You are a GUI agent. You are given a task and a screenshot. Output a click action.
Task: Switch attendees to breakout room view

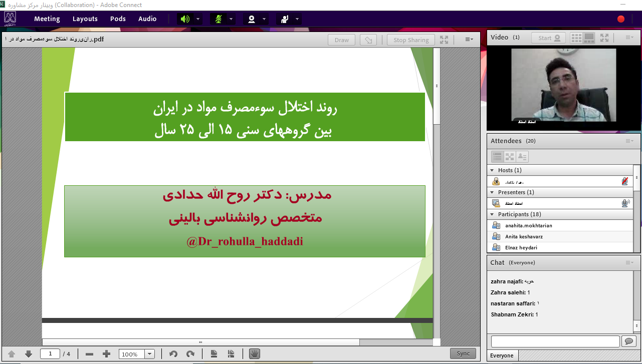510,157
